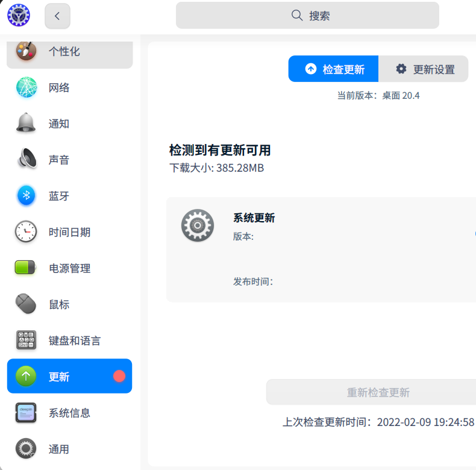Select 鼠标 label in sidebar
The height and width of the screenshot is (470, 476).
tap(59, 304)
